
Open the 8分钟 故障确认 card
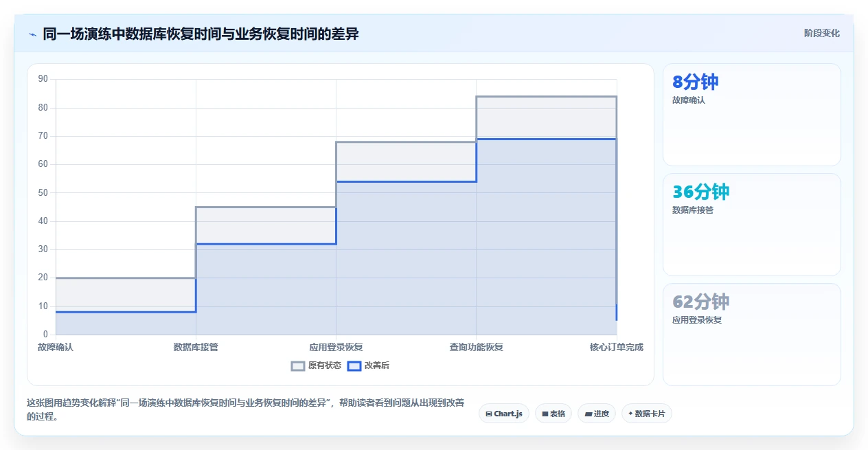[x=752, y=115]
